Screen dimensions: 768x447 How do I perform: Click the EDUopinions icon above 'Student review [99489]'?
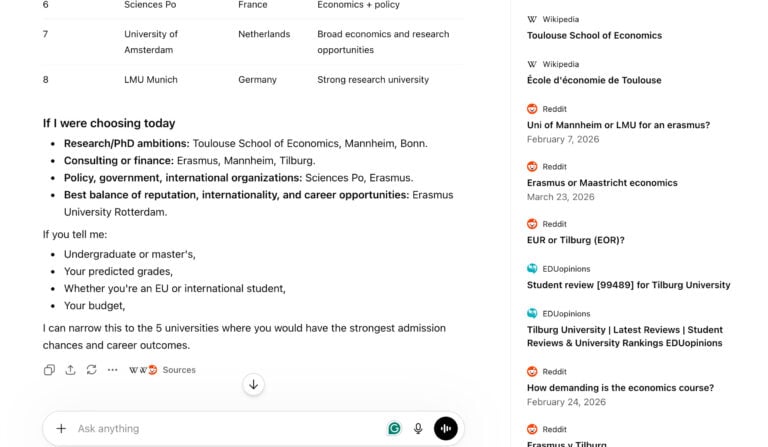532,268
